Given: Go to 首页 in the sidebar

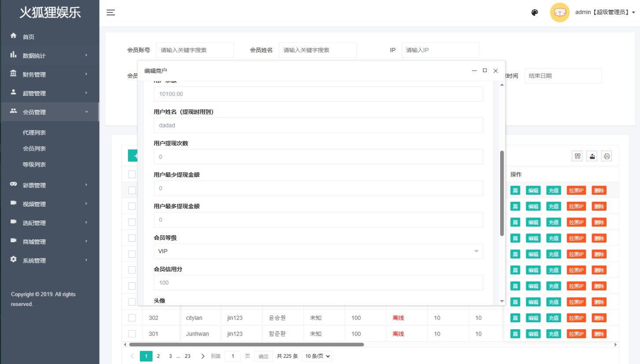Looking at the screenshot, I should [29, 37].
